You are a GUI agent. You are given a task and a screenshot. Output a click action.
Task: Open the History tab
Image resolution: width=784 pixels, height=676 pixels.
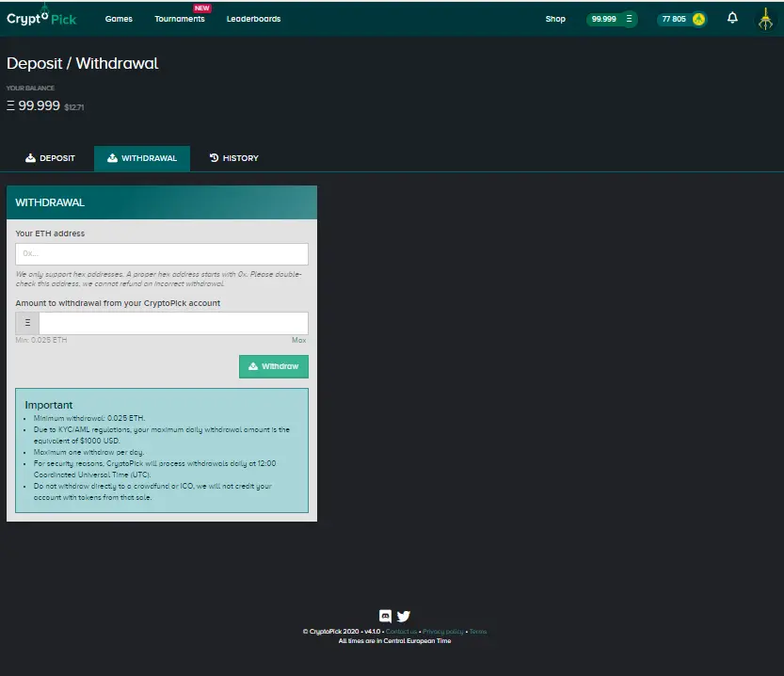click(x=233, y=158)
